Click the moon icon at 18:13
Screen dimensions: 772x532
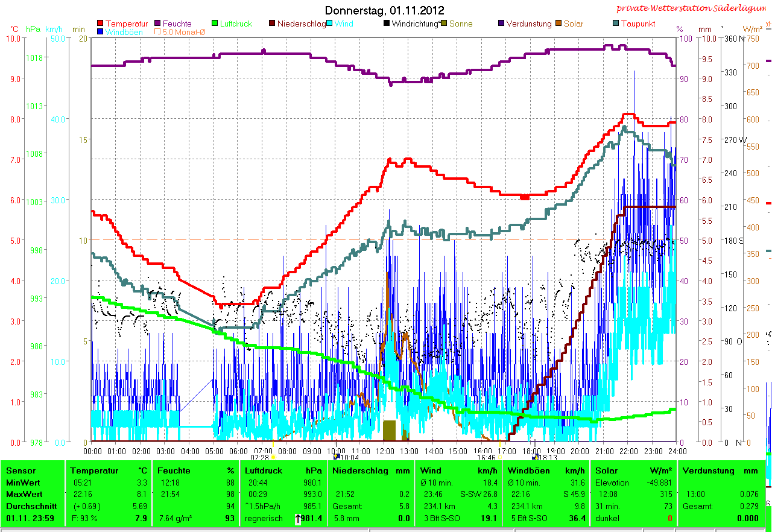point(533,458)
